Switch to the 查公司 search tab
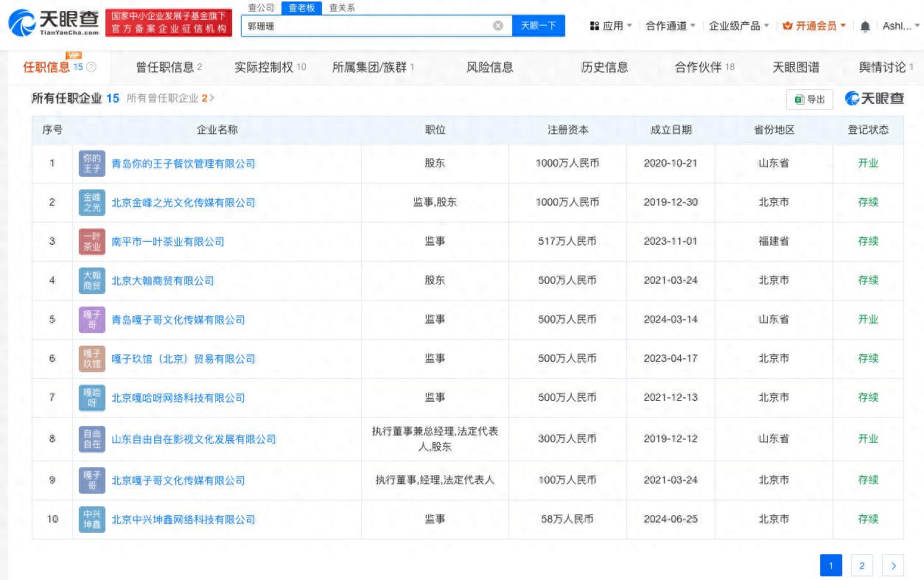Screen dimensions: 924x580 [x=261, y=7]
